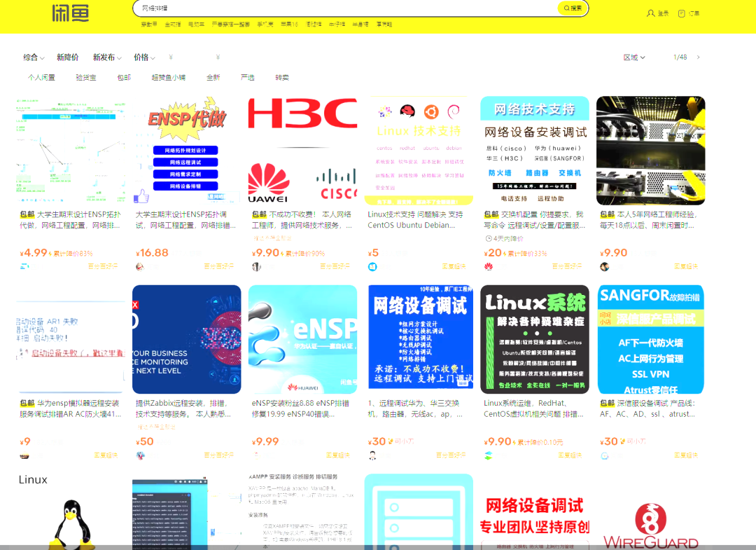Open the blue 网络设备调试 product image
This screenshot has height=550, width=756.
tap(419, 339)
